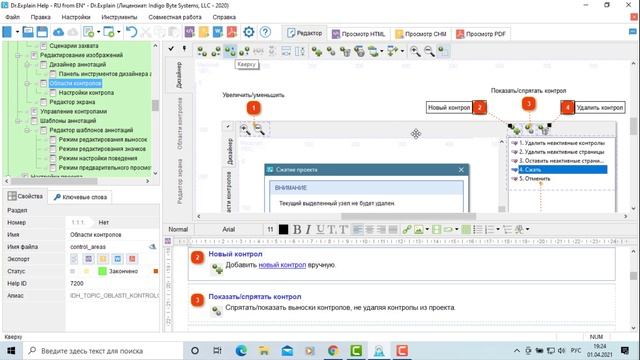Open dropdown arrow next to new project icon
The width and height of the screenshot is (640, 360).
(17, 32)
